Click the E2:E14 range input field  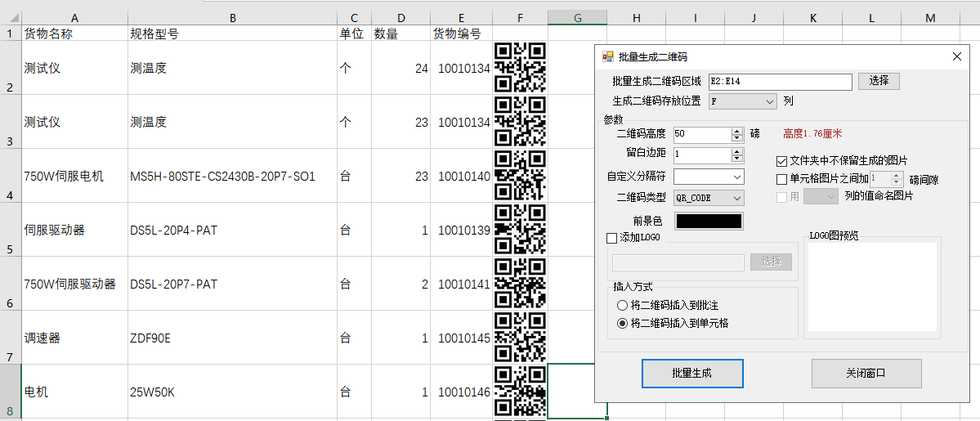[781, 81]
